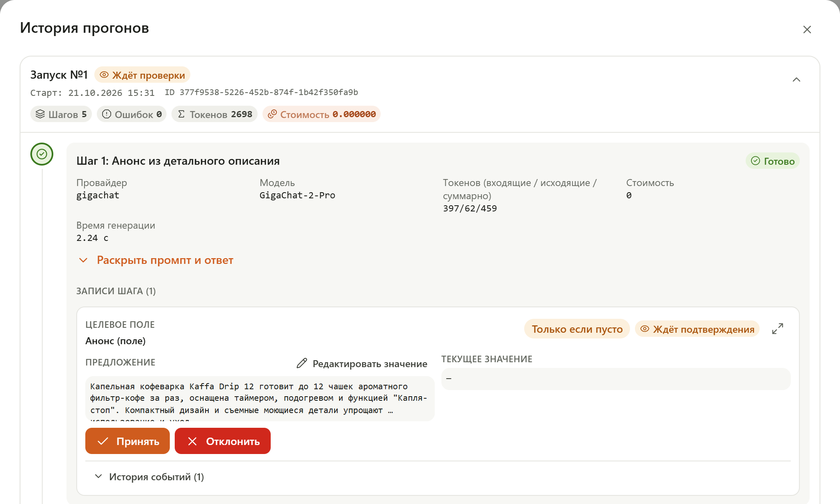Click the Запуск №1 title
The image size is (840, 504).
click(59, 75)
